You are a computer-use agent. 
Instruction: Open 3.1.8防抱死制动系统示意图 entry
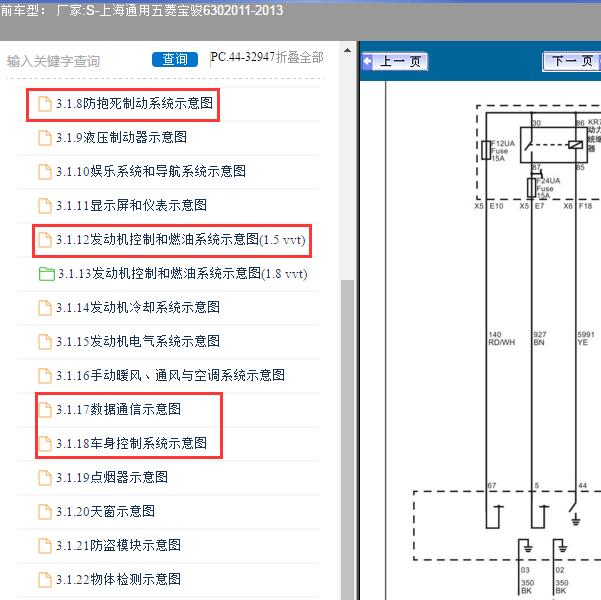tap(135, 104)
